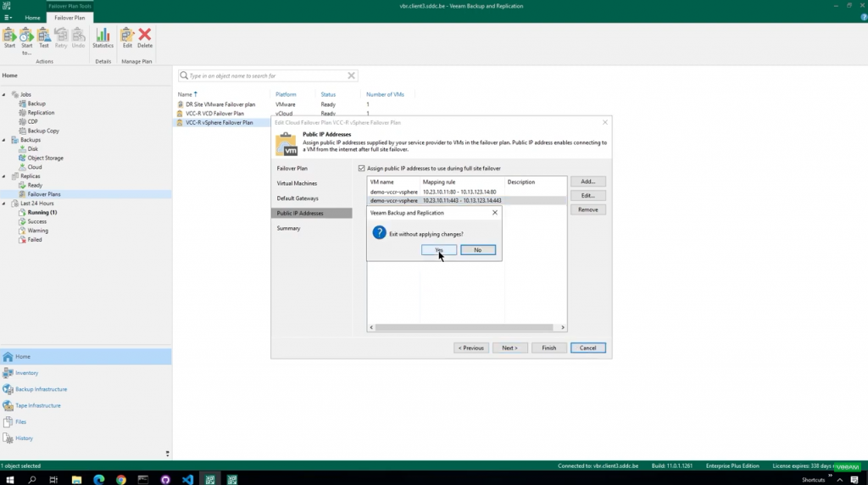
Task: Start the failover plan from the ribbon
Action: coord(9,38)
